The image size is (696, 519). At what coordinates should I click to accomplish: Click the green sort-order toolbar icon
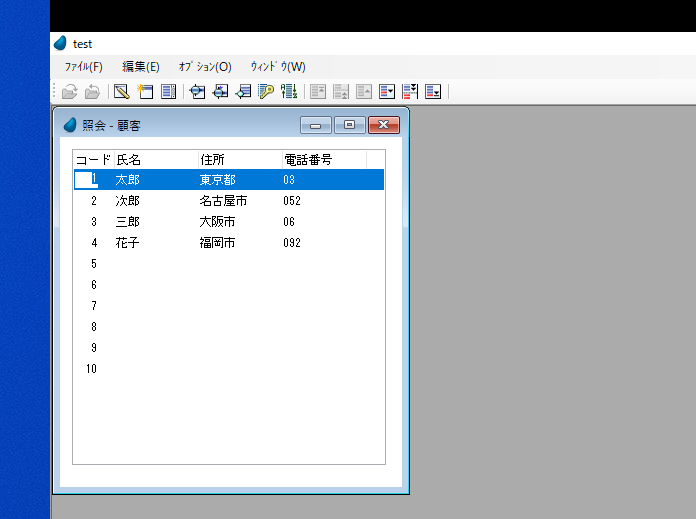(289, 92)
